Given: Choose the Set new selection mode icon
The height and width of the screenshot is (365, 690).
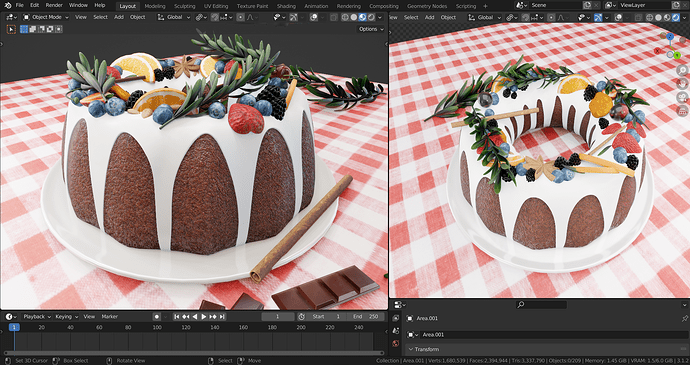Looking at the screenshot, I should click(24, 29).
